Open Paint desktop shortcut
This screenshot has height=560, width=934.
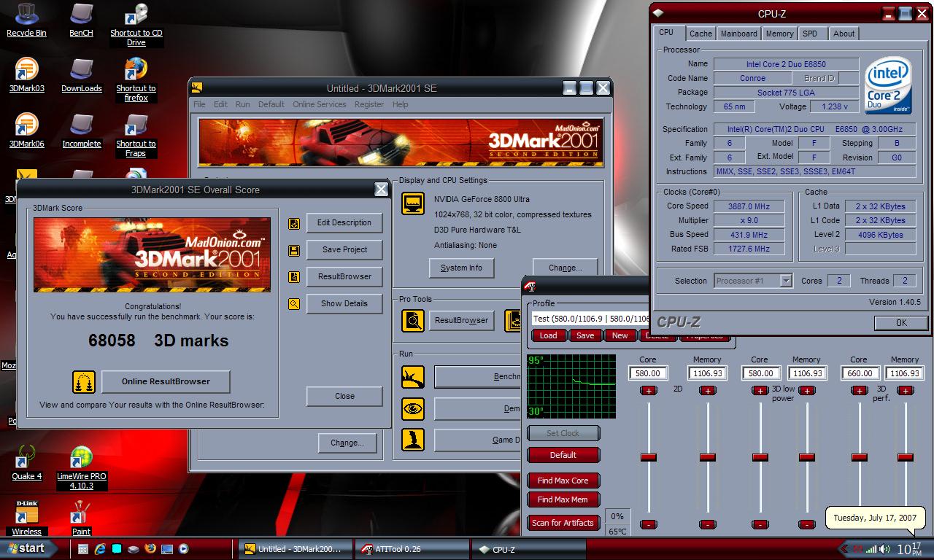click(x=81, y=518)
